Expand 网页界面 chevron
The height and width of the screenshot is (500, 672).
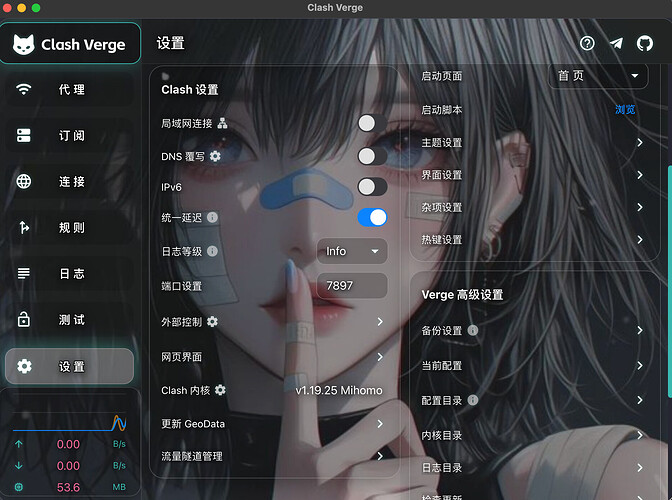pos(380,356)
